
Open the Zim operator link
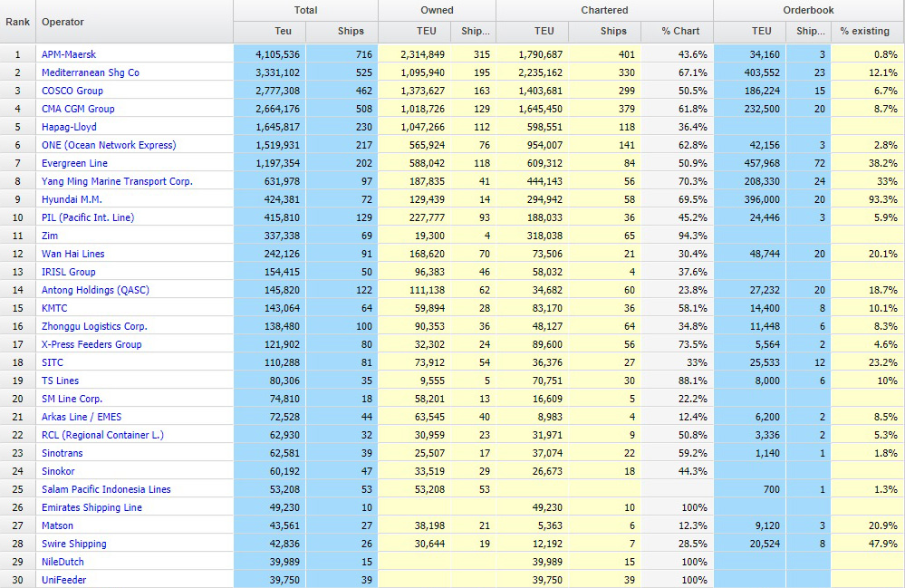click(50, 236)
